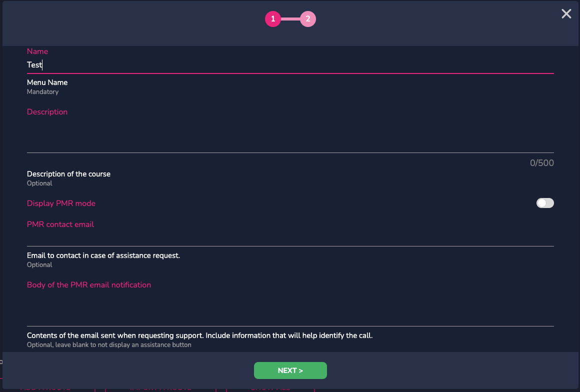Click the connector line between steps
The height and width of the screenshot is (392, 580).
(290, 19)
